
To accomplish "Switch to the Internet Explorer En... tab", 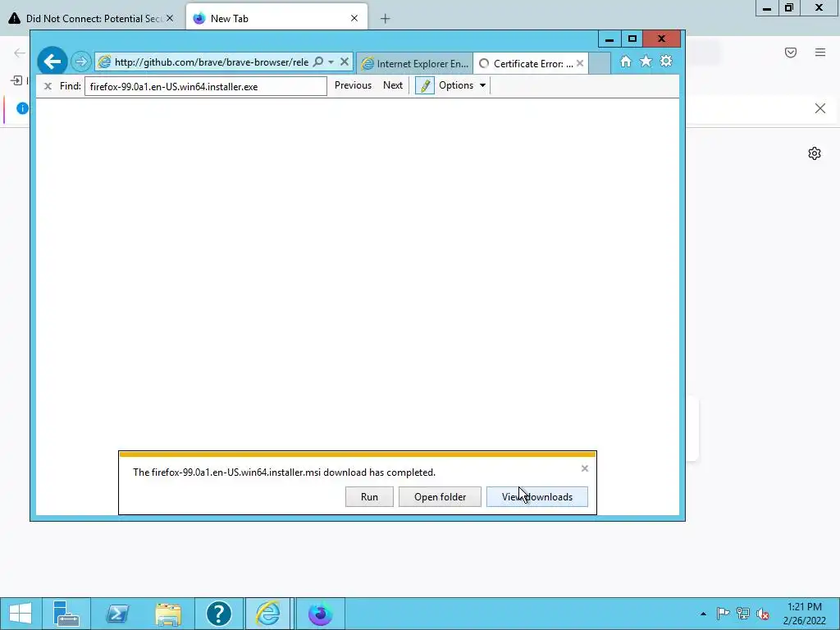I will [x=415, y=64].
